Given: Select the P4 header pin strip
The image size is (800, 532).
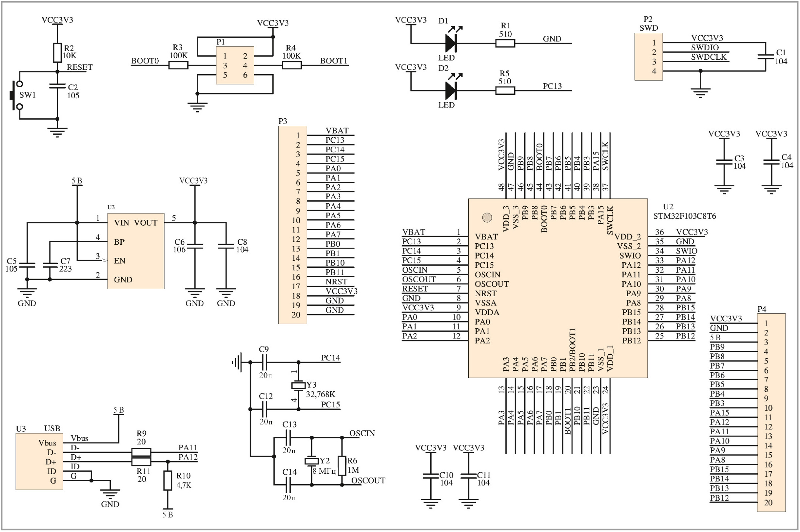Looking at the screenshot, I should click(x=771, y=413).
